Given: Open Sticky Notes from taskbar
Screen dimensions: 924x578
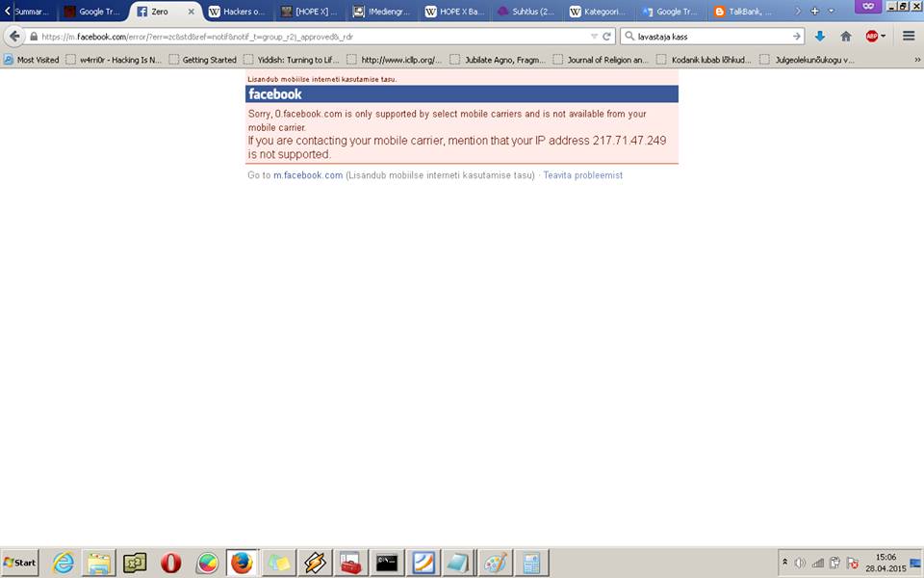Looking at the screenshot, I should (279, 563).
